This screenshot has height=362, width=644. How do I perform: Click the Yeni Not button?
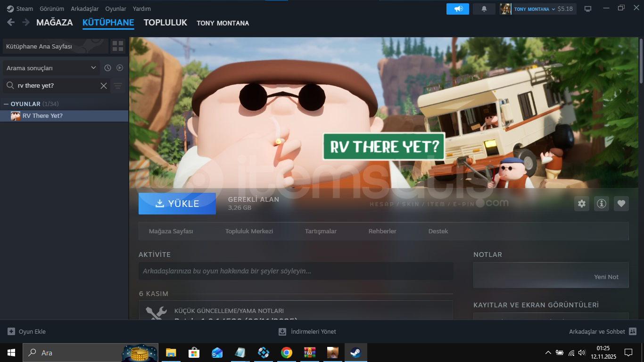606,277
